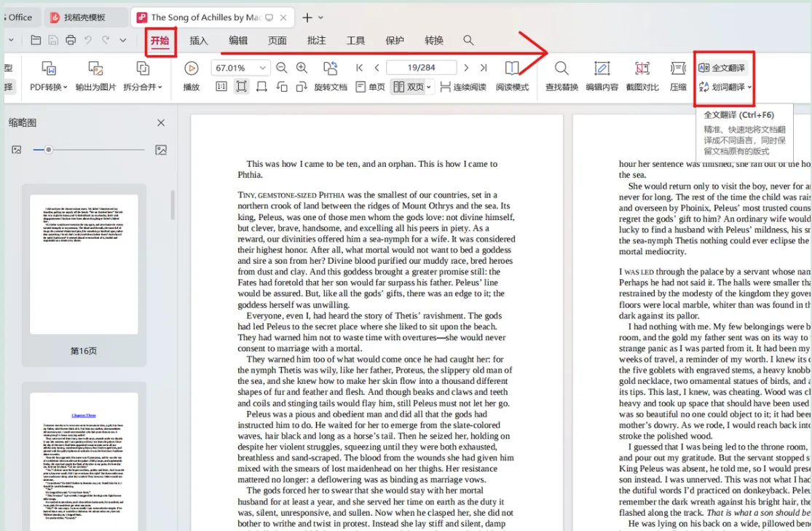Click the rotate document icon above 旋转文档
The image size is (812, 531).
tap(331, 68)
